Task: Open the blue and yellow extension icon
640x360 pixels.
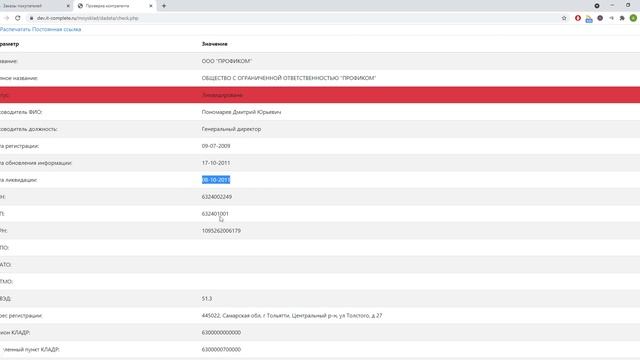Action: 589,18
